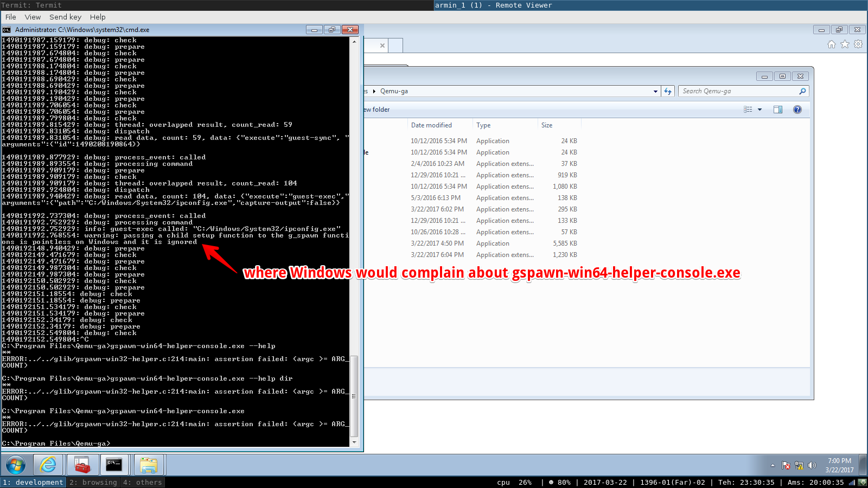Select the file modified 5/3/2016 6:13 PM
This screenshot has width=868, height=488.
[x=471, y=198]
